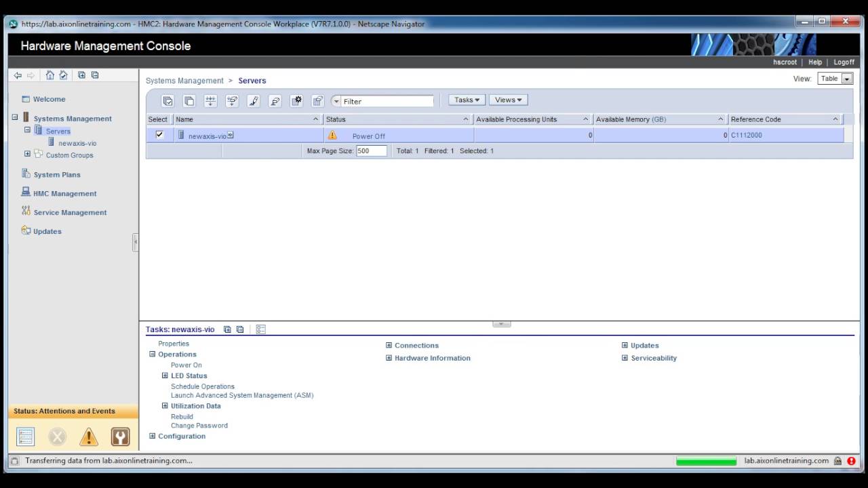
Task: Click the navigation Back arrow icon
Action: pyautogui.click(x=18, y=75)
